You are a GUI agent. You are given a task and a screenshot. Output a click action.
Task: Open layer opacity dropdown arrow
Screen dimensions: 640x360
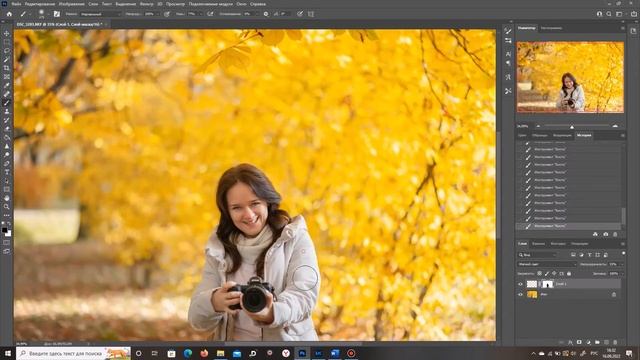pos(622,264)
